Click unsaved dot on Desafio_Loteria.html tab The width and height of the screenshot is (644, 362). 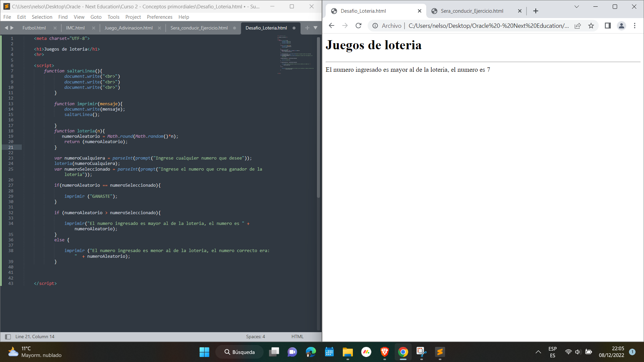coord(294,28)
